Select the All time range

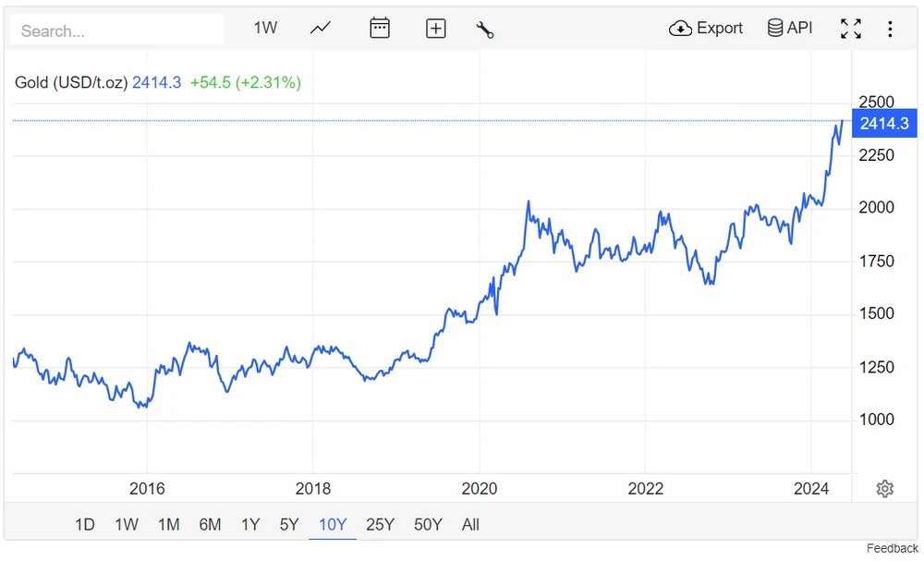click(470, 524)
